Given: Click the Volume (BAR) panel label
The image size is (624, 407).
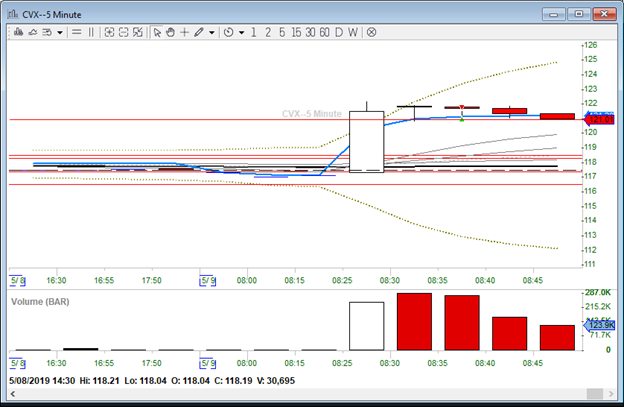Looking at the screenshot, I should tap(45, 300).
